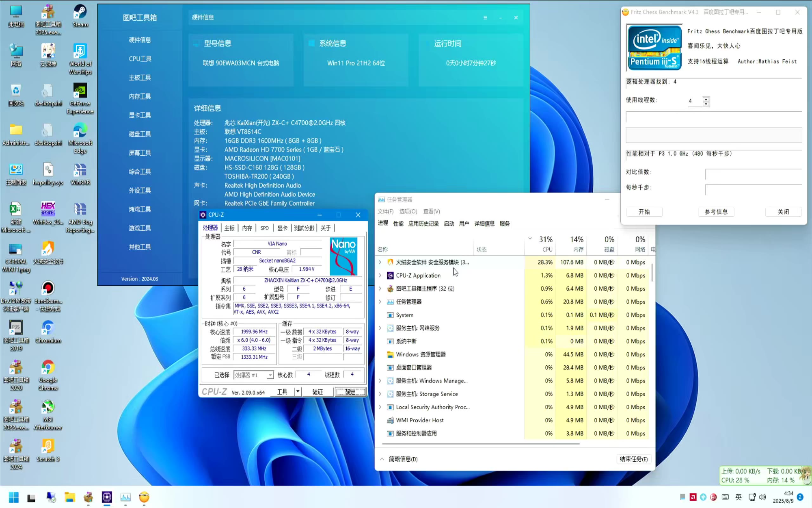The image size is (812, 508).
Task: Click 参考信息 button in Fritz Chess Benchmark
Action: [716, 212]
